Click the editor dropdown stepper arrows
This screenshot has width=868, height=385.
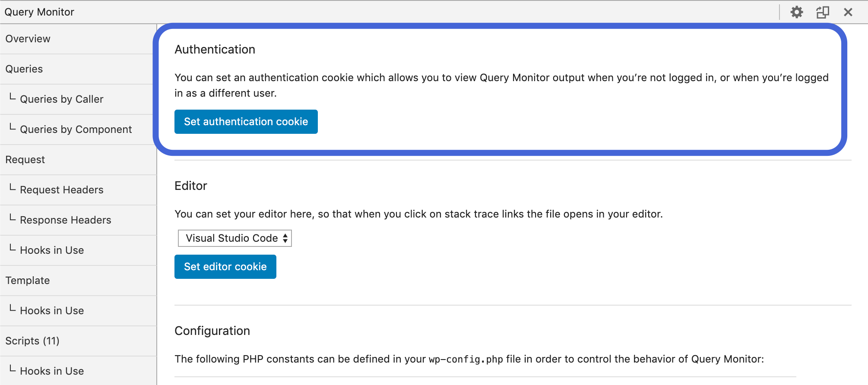286,238
